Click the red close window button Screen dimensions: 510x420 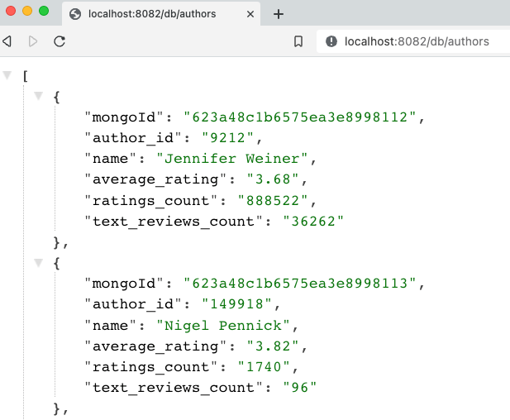tap(11, 11)
